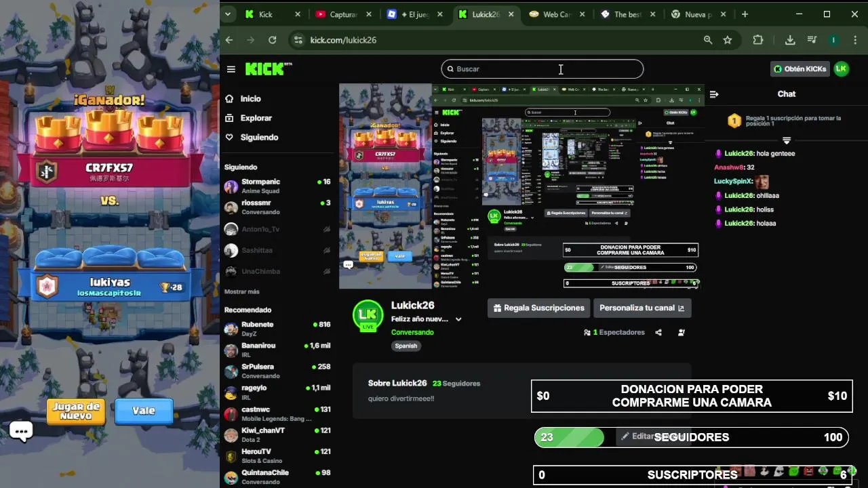Click the user report icon beside share
868x488 pixels.
point(682,333)
